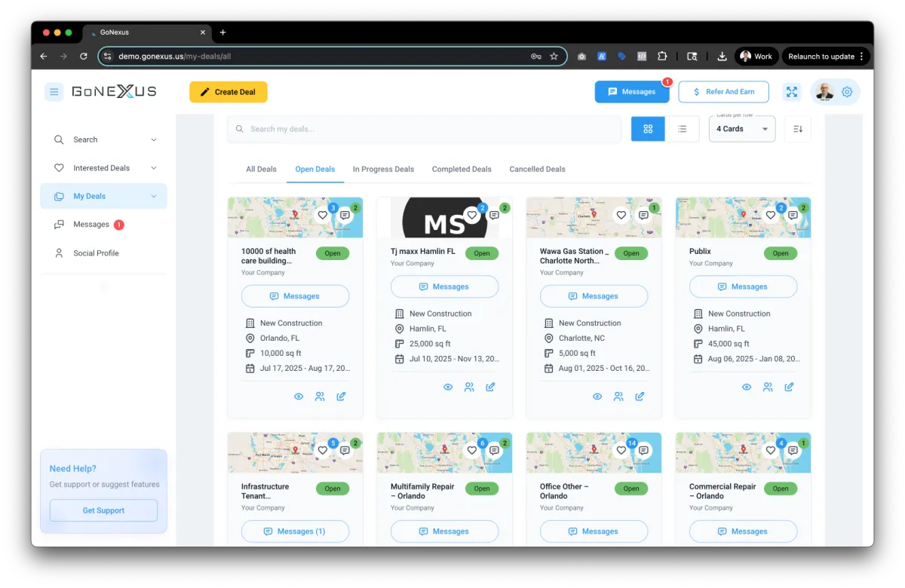
Task: Reload the page in Chrome
Action: coord(84,57)
